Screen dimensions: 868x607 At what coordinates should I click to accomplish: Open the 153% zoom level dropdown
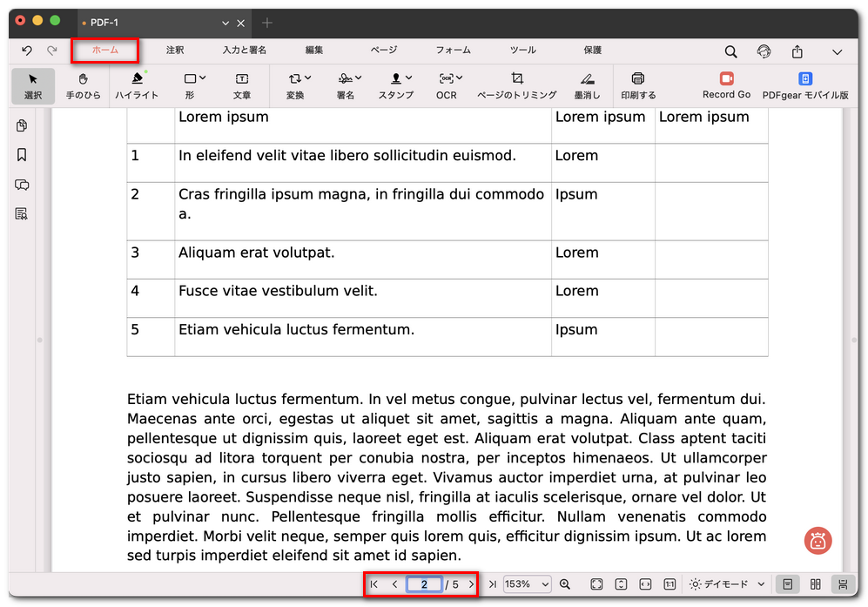527,584
